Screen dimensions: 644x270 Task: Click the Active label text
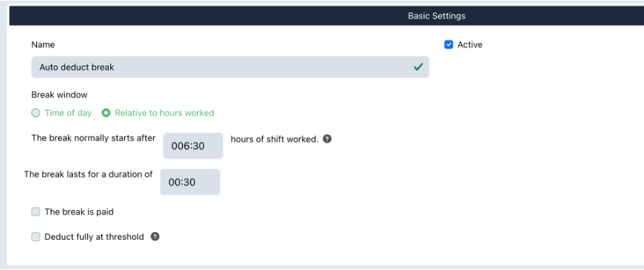[470, 44]
